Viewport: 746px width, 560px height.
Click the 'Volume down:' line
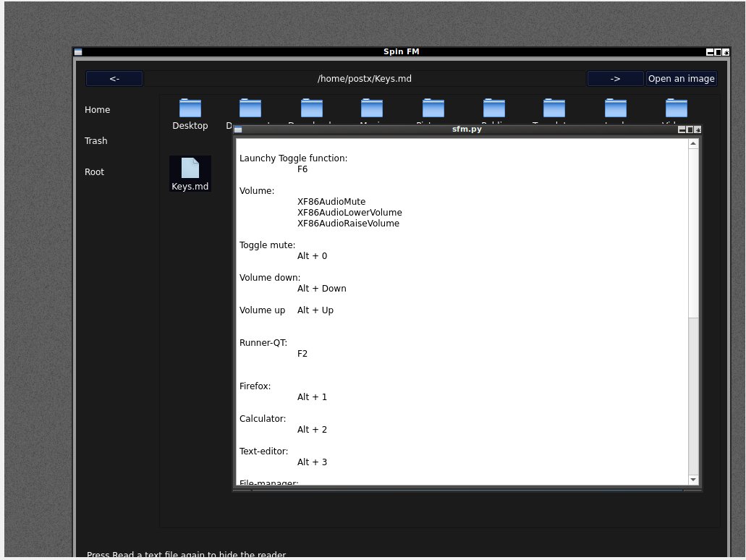270,278
